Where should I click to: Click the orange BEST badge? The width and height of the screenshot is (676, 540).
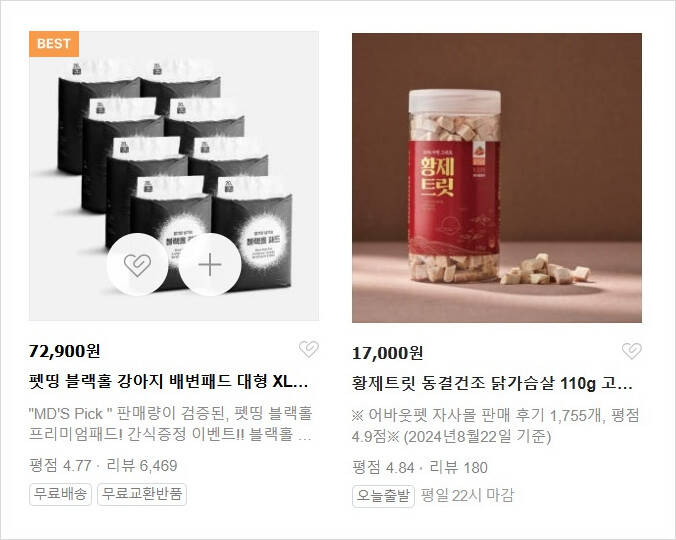coord(54,44)
